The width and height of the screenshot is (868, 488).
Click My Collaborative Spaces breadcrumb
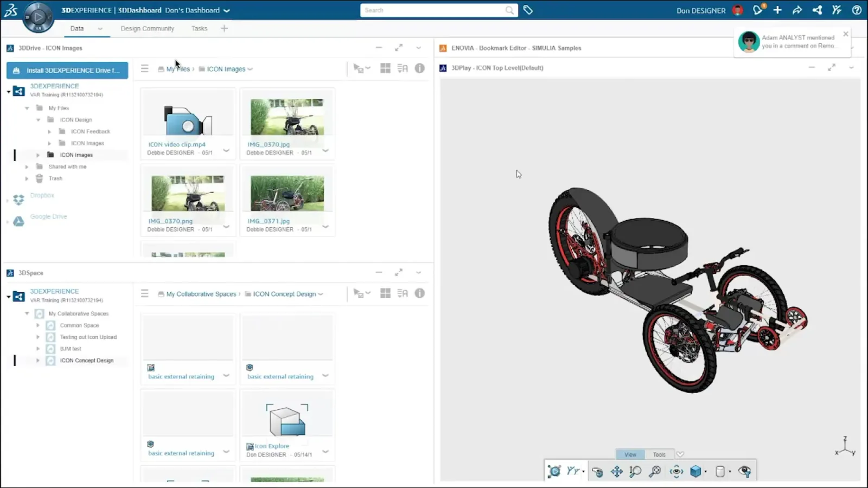pos(201,294)
